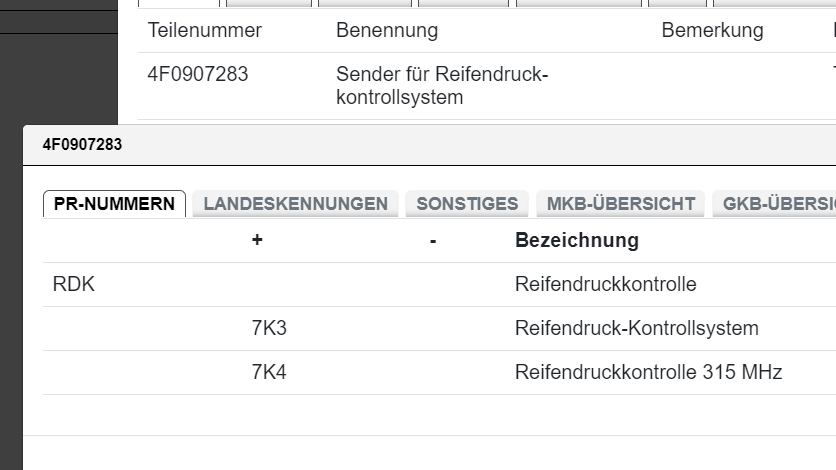The height and width of the screenshot is (470, 836).
Task: Click the Bezeichnung column header
Action: click(x=576, y=240)
